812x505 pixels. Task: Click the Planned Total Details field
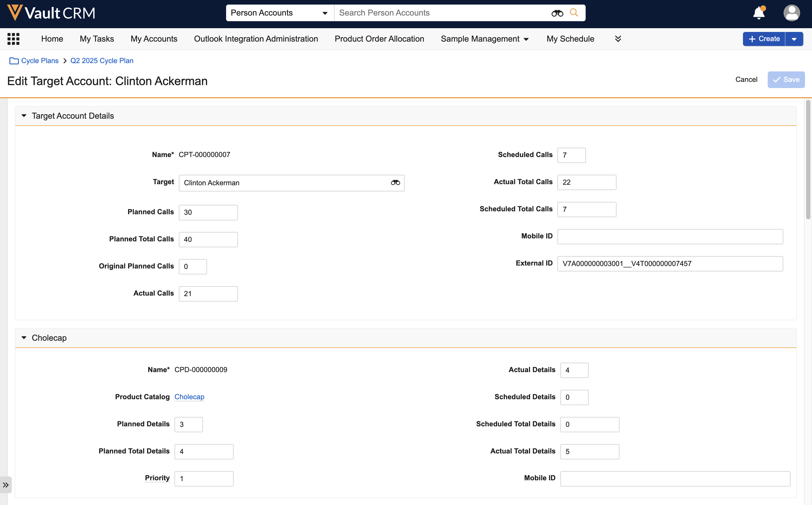(x=204, y=452)
